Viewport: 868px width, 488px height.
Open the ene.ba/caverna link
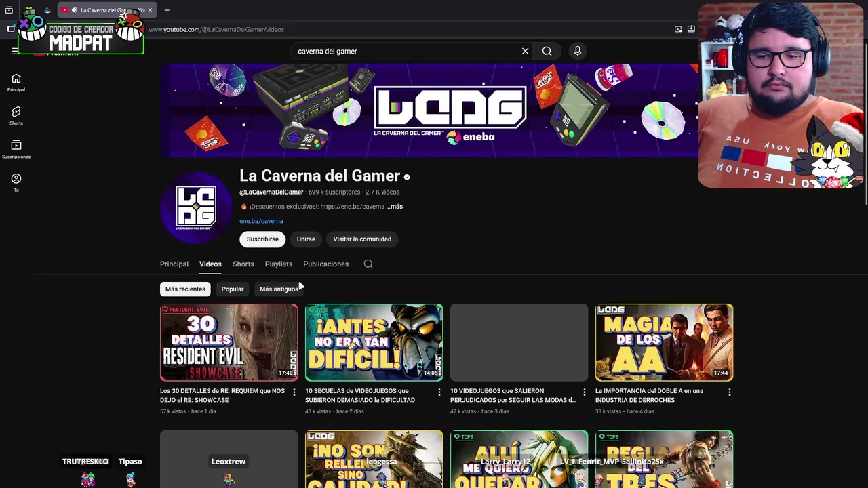(x=261, y=221)
